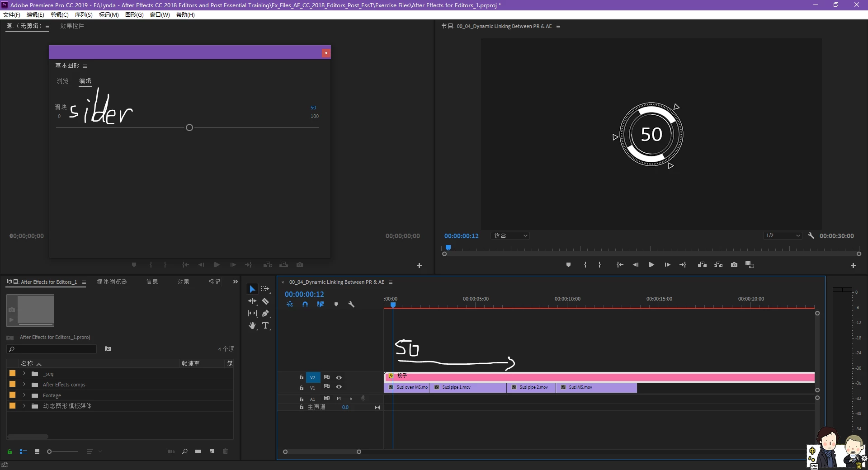Go to Out point in Program Monitor
Viewport: 868px width, 470px height.
point(683,265)
